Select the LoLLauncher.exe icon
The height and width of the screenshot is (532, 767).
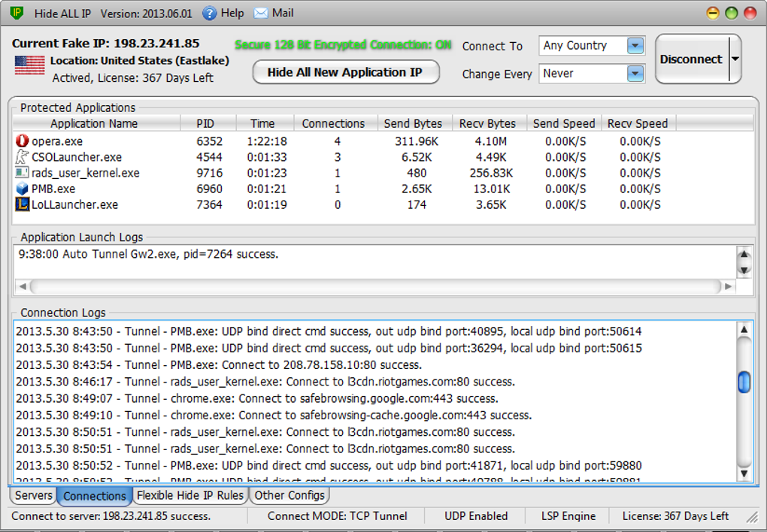point(22,204)
